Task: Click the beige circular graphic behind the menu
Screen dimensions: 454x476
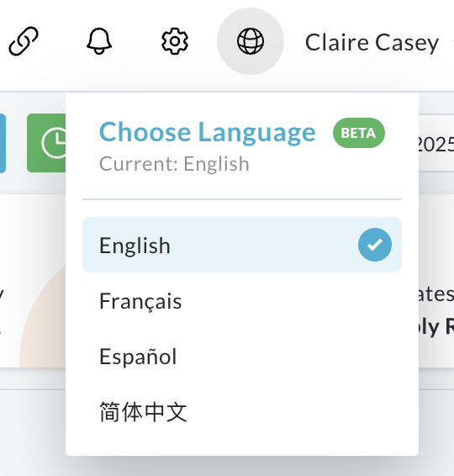Action: pos(43,315)
